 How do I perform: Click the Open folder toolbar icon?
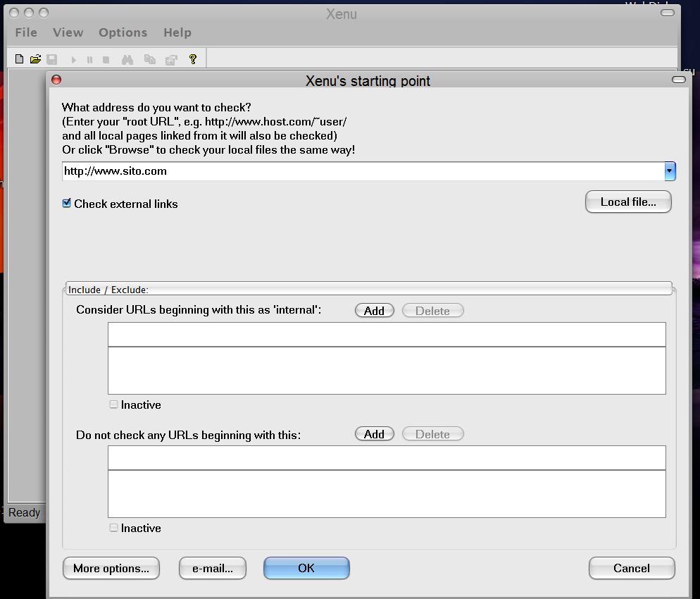35,59
